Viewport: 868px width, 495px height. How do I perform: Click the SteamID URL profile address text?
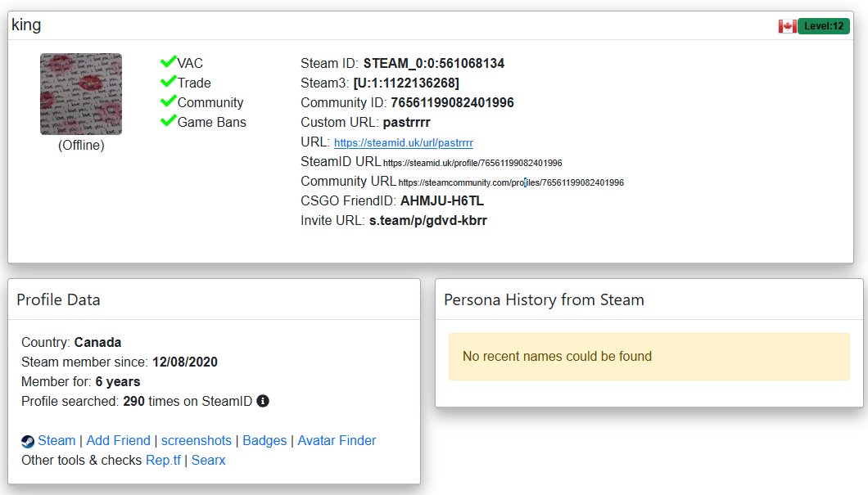(x=472, y=163)
